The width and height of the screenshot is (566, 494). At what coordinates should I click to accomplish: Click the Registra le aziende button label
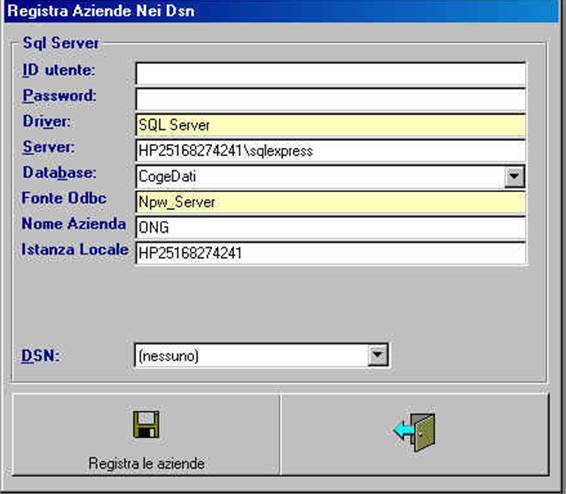146,463
